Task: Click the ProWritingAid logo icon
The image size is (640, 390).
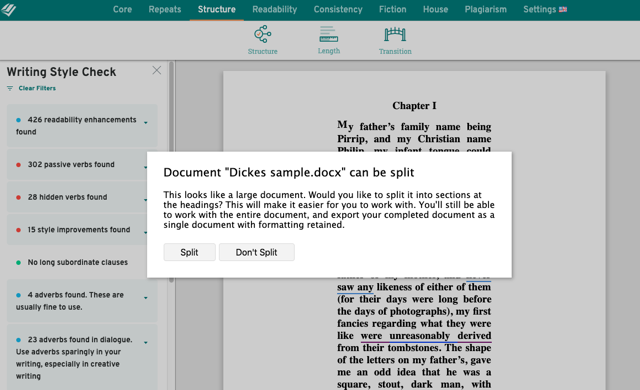Action: tap(8, 9)
